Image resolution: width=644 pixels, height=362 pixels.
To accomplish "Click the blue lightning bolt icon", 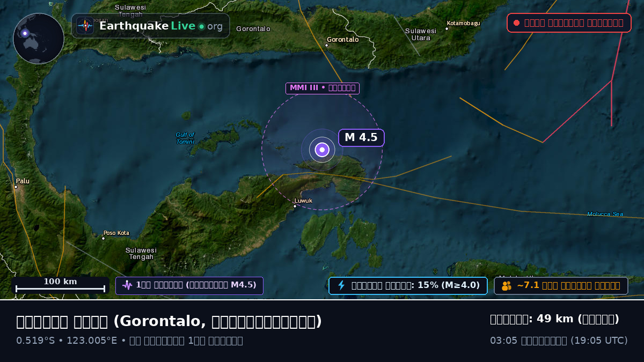I will pos(341,285).
